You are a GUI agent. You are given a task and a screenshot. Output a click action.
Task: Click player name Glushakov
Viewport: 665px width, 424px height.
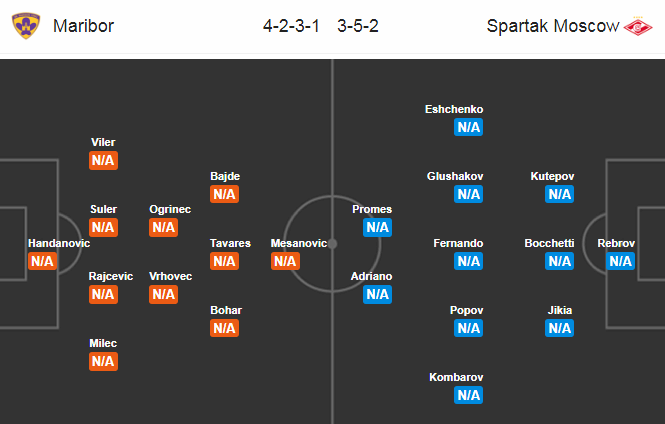click(455, 176)
